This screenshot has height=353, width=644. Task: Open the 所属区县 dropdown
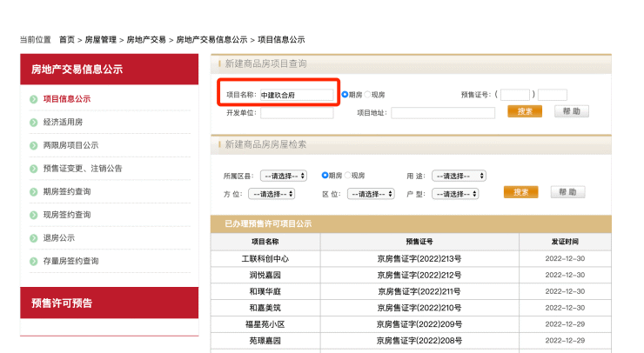click(x=284, y=176)
